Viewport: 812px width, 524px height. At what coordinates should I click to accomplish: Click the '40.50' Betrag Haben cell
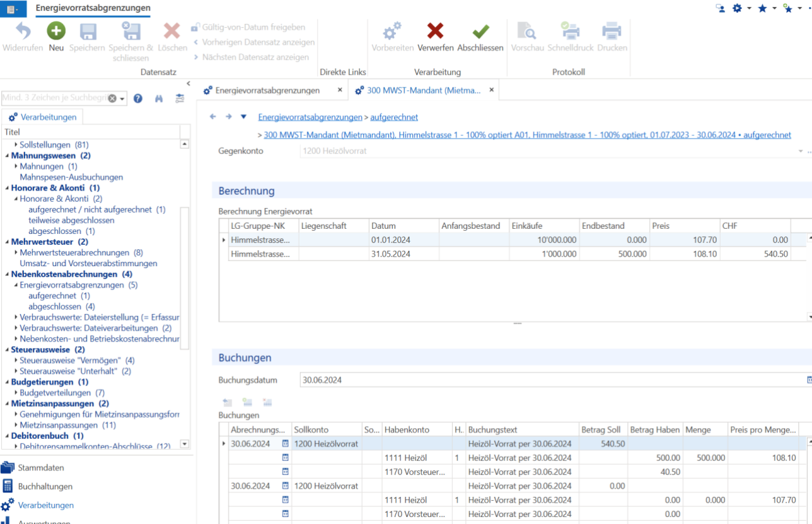pos(655,472)
